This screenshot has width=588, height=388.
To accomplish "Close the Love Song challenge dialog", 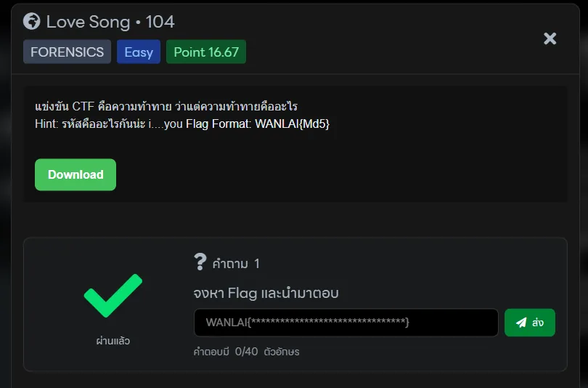I will coord(550,39).
